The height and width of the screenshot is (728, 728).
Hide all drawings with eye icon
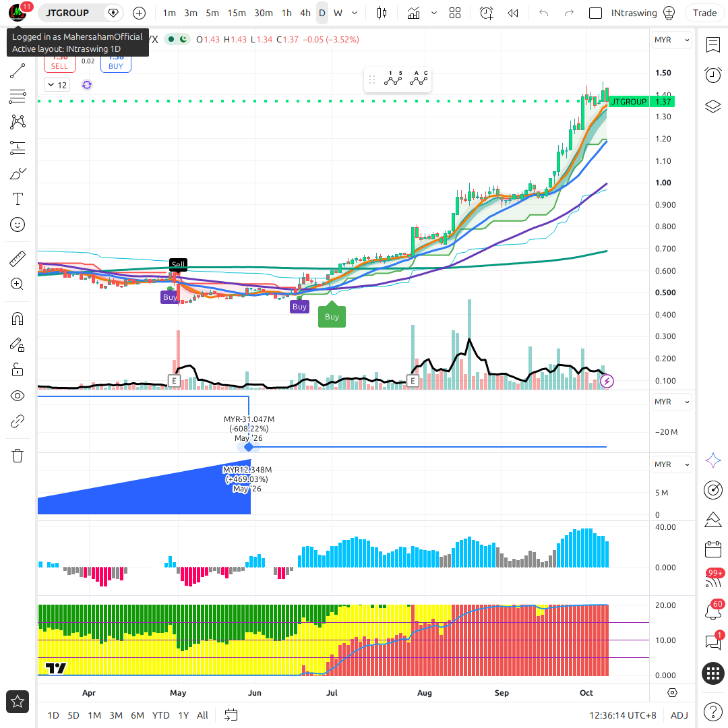click(x=18, y=396)
